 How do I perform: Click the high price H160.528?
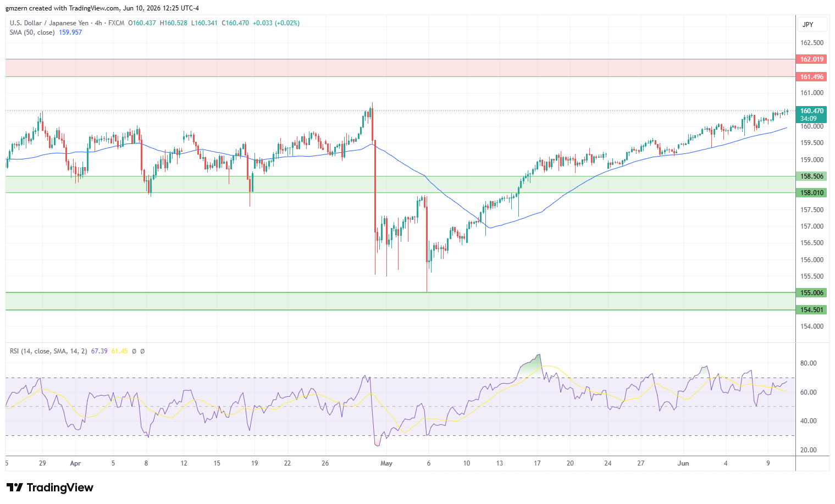click(x=173, y=23)
